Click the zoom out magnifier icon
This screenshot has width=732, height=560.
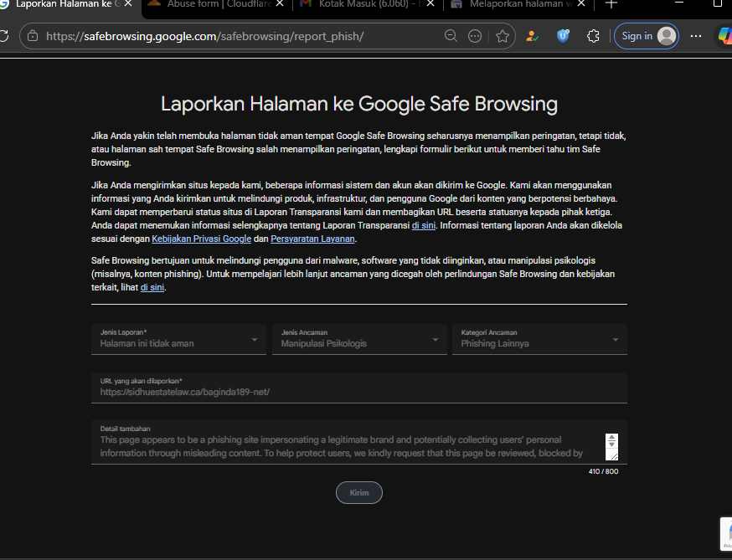tap(451, 36)
